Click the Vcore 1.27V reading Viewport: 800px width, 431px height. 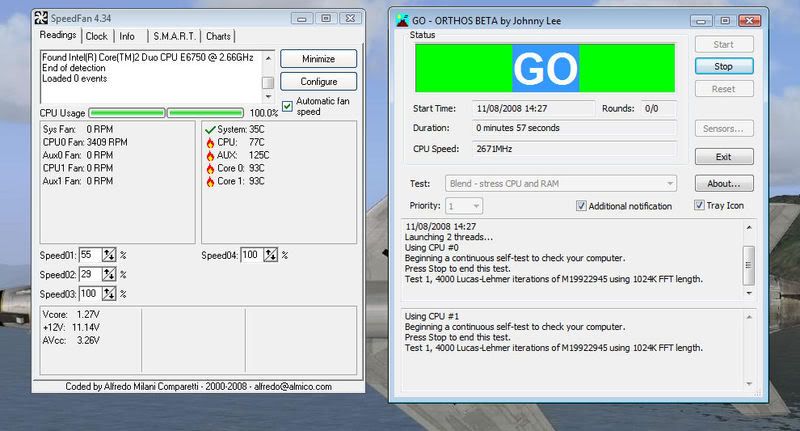click(71, 315)
